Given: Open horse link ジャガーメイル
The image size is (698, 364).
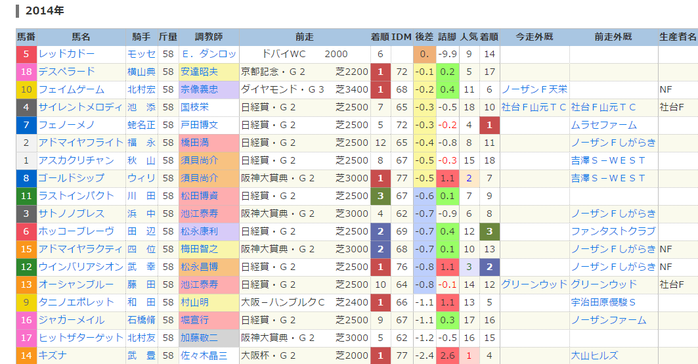Looking at the screenshot, I should point(71,320).
